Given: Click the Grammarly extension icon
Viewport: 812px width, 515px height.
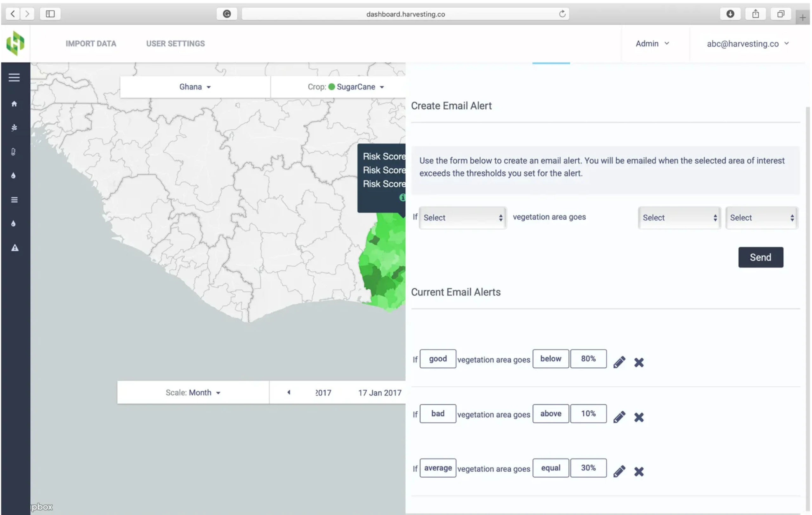Looking at the screenshot, I should 227,14.
